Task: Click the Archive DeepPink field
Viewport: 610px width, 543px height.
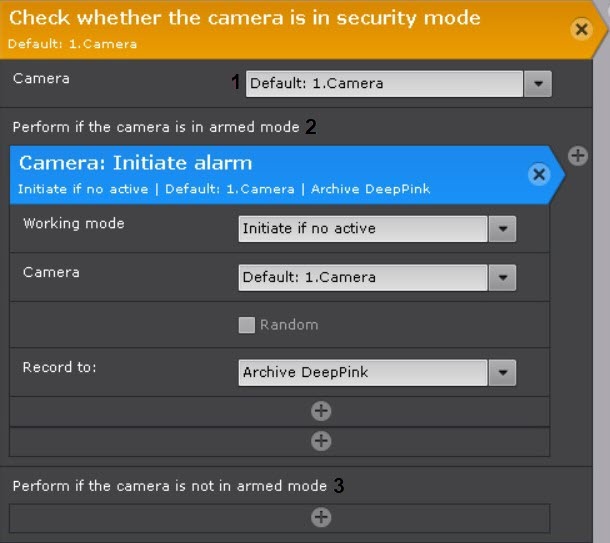Action: [363, 373]
